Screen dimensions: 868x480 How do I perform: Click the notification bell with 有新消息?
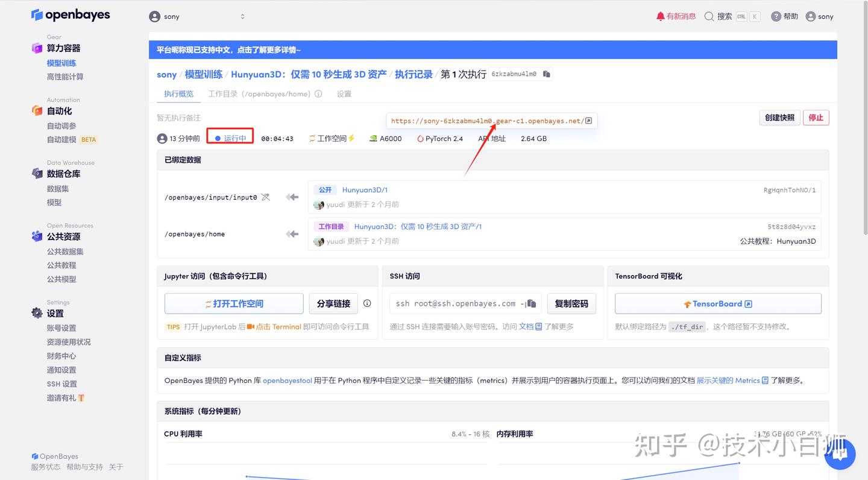pos(675,16)
